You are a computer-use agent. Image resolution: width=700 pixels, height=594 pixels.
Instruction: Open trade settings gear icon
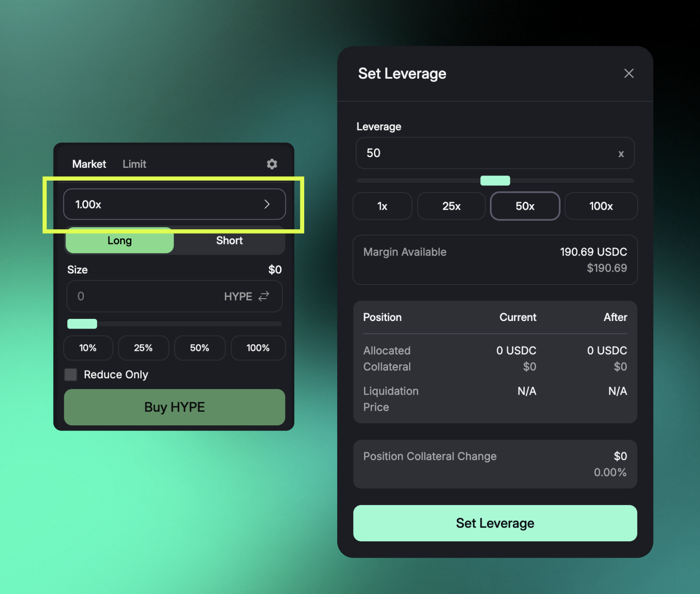(272, 164)
